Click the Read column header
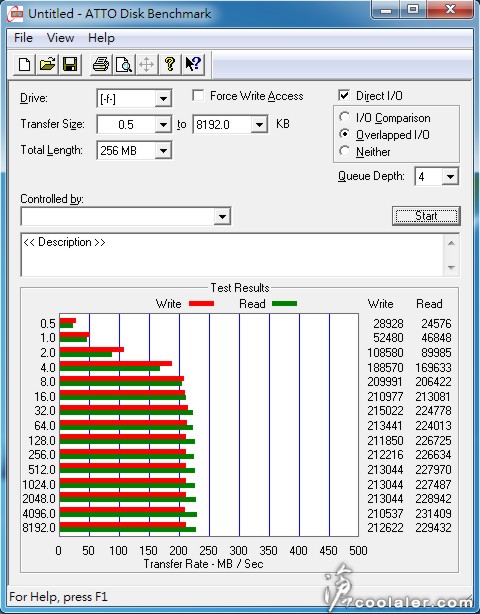The image size is (480, 614). [429, 303]
